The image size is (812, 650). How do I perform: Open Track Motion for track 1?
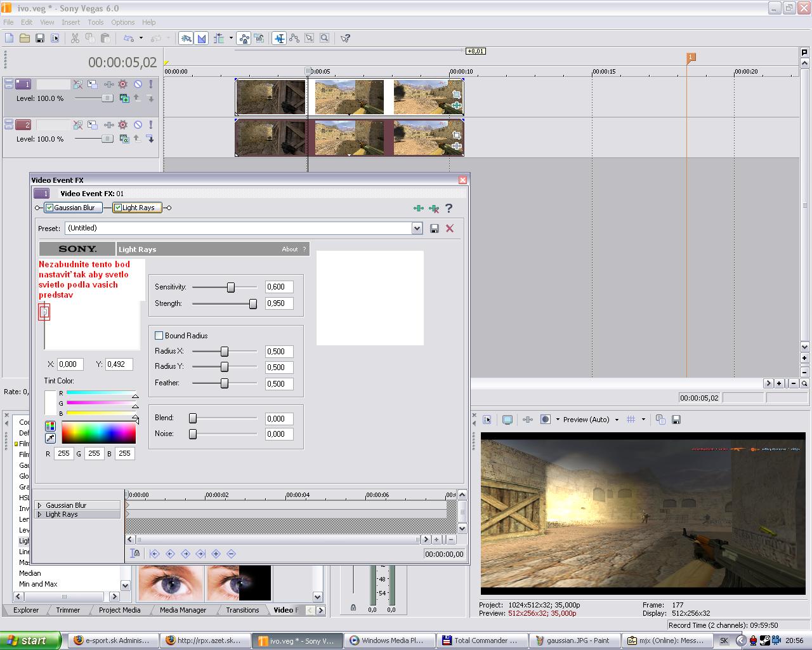(93, 84)
